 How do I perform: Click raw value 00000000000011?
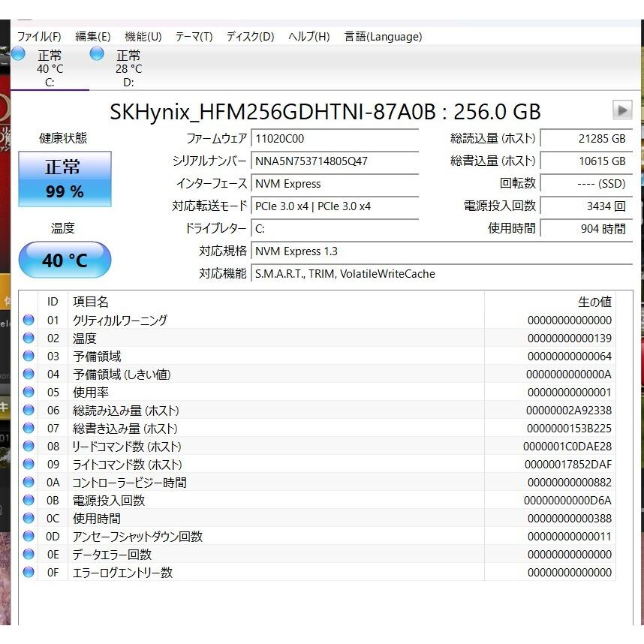[569, 537]
